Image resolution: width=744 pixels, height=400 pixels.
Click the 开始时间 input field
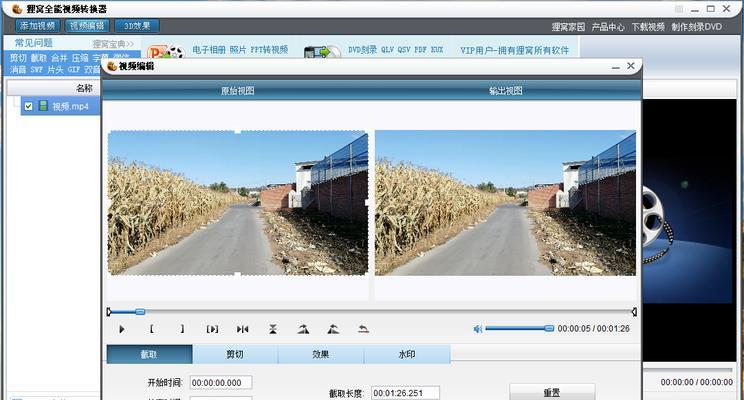(221, 382)
